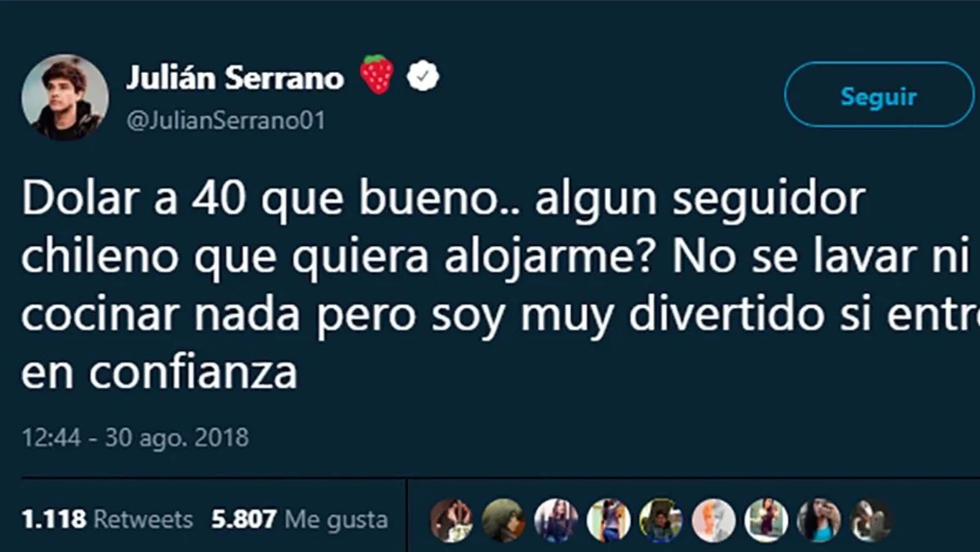
Task: Click the fifth liker avatar with yellow ring
Action: 661,520
